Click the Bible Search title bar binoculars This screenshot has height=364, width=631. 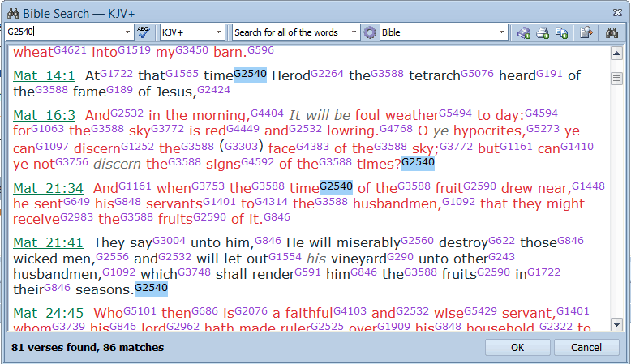[x=11, y=11]
